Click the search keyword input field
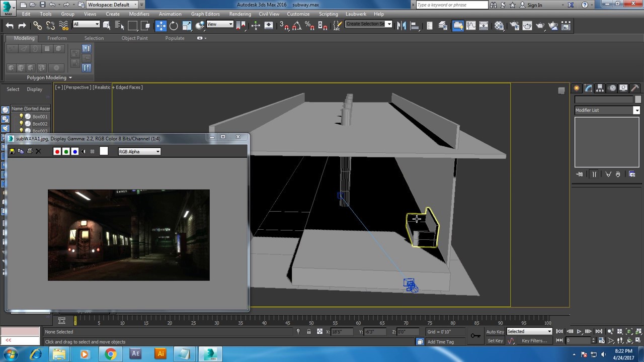 [x=452, y=5]
